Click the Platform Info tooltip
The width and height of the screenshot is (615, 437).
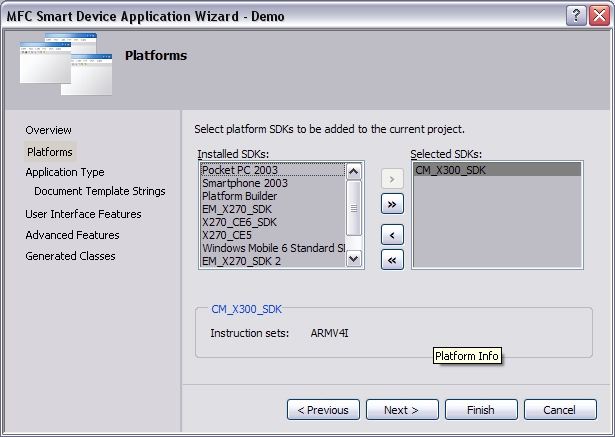click(x=467, y=356)
